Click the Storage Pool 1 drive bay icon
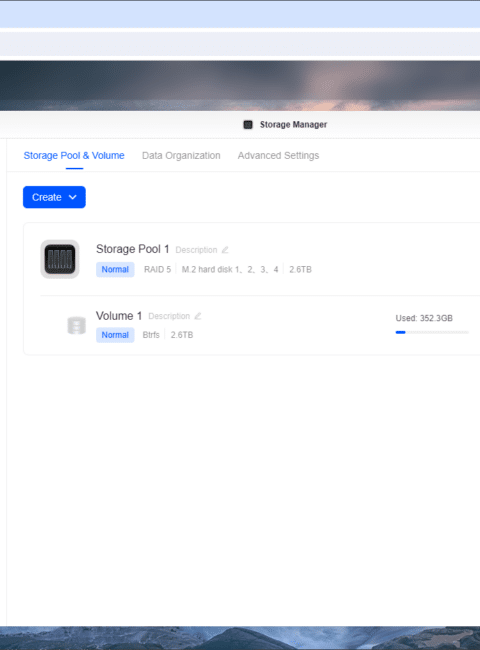This screenshot has width=480, height=650. point(60,259)
